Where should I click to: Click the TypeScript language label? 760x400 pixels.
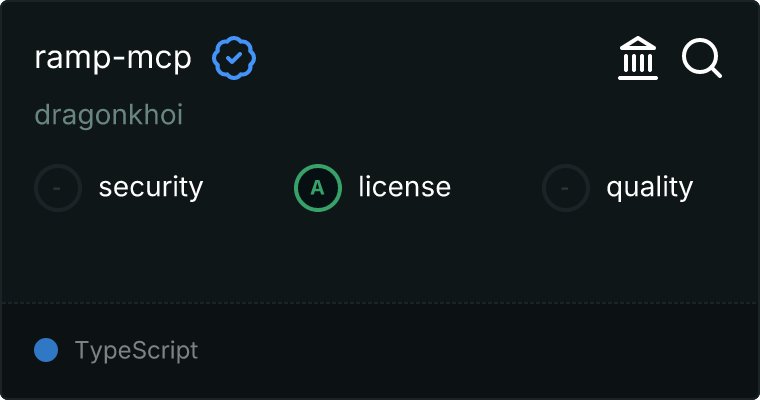click(136, 350)
